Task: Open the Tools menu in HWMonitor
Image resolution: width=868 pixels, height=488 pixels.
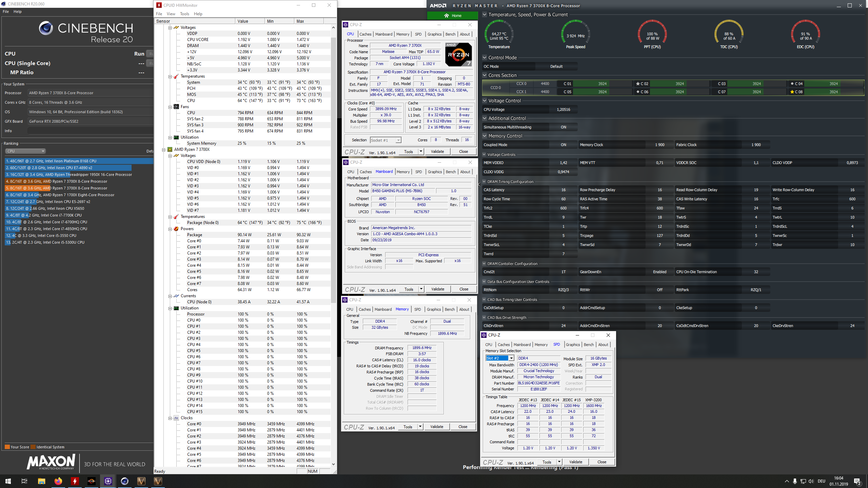Action: click(184, 14)
